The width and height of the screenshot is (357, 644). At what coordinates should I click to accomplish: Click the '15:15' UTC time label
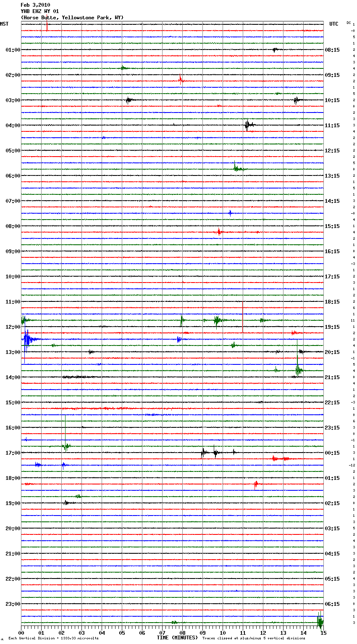(x=332, y=226)
